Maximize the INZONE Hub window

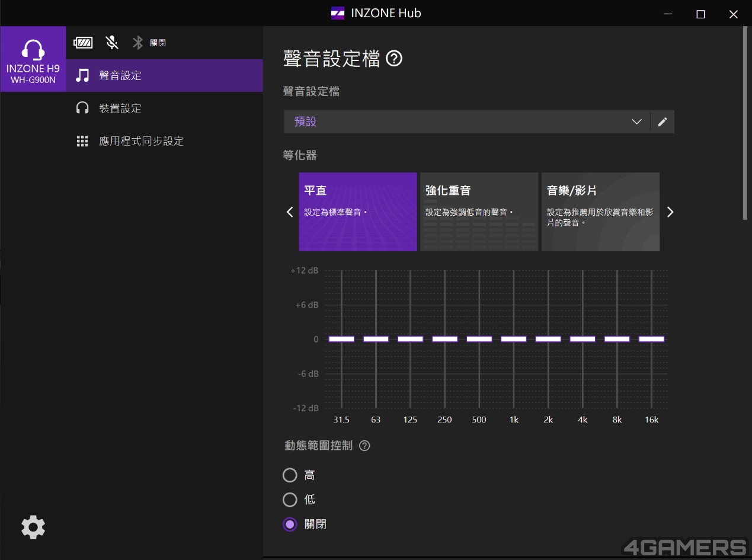click(701, 14)
